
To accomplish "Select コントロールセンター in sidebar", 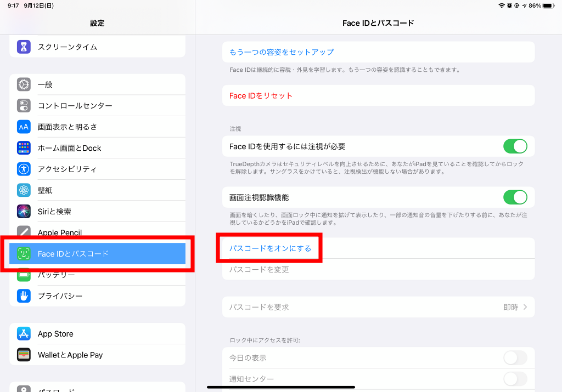I will (98, 106).
